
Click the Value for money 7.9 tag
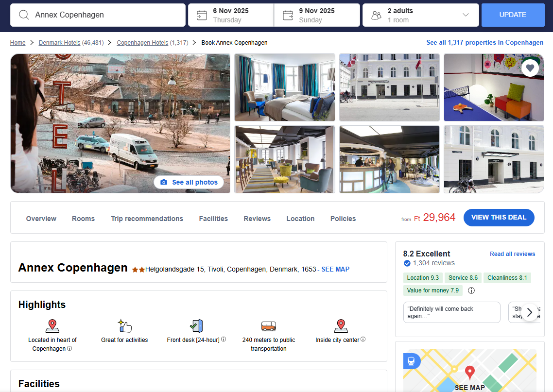433,290
